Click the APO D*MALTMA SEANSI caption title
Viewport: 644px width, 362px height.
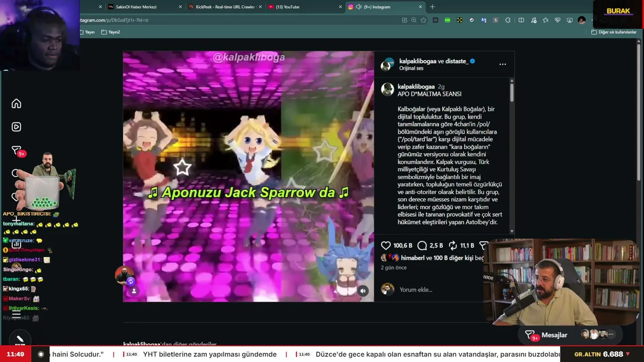pyautogui.click(x=429, y=94)
